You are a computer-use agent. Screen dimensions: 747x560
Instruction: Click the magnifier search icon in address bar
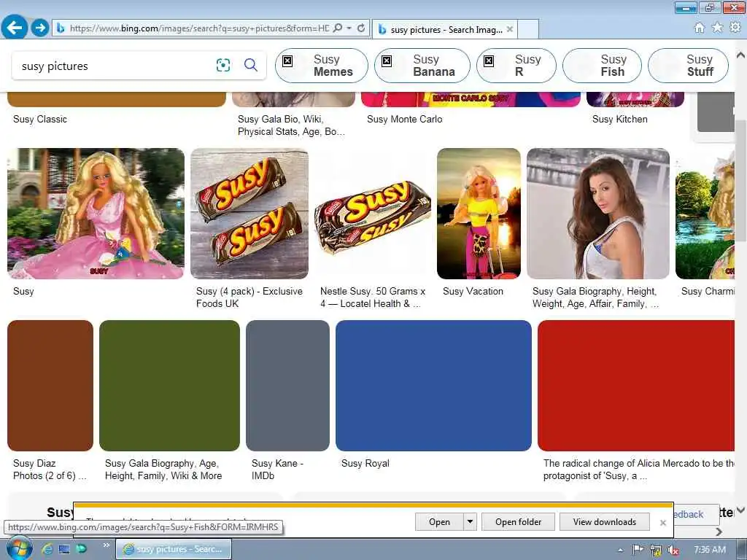(338, 28)
